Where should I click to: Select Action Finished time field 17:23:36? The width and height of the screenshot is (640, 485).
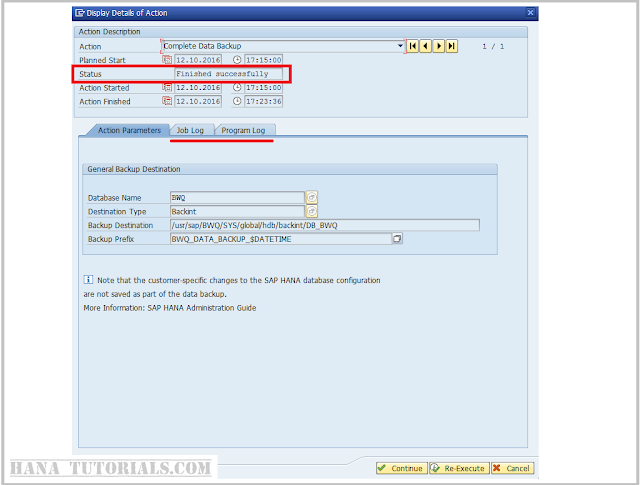(263, 101)
